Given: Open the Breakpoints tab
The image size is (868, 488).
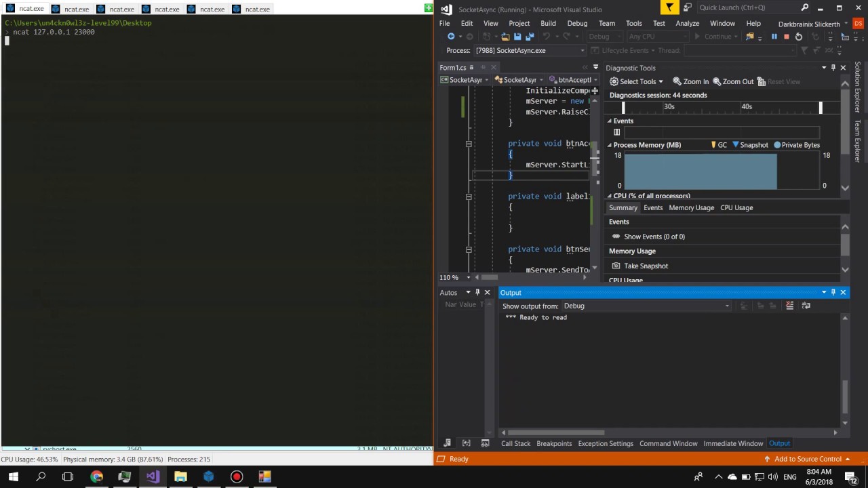Looking at the screenshot, I should (554, 443).
